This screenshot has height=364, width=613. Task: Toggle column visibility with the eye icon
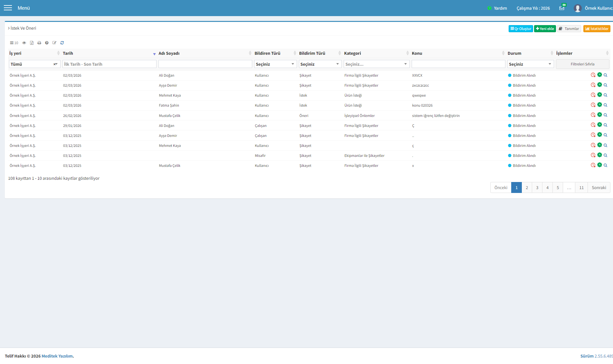tap(24, 43)
